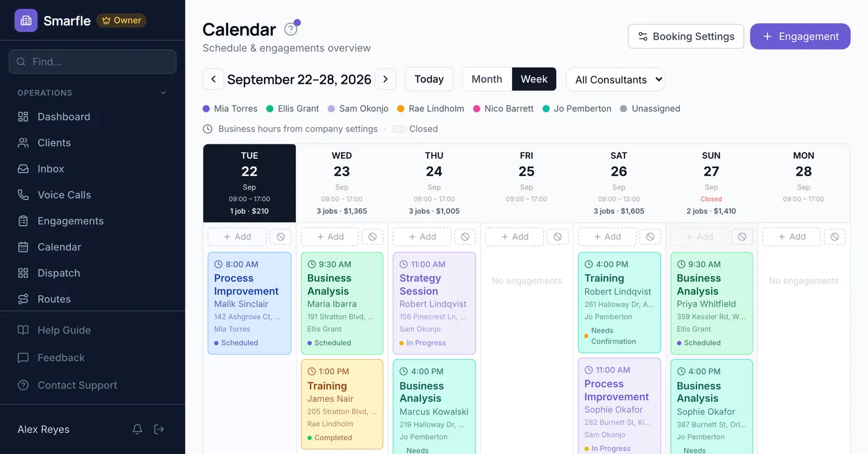
Task: Jump to Today
Action: [x=429, y=79]
